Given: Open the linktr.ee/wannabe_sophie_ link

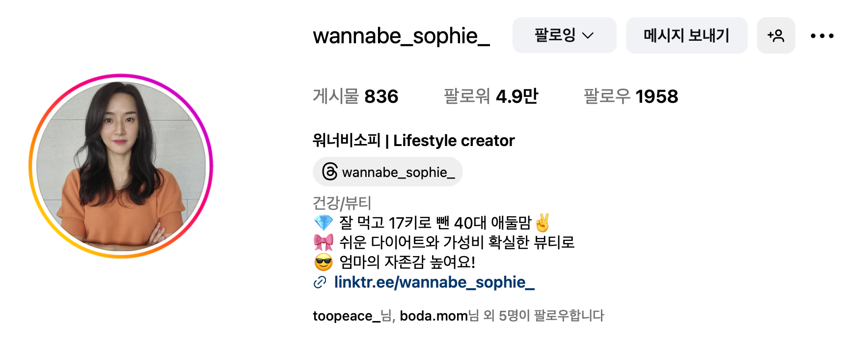Looking at the screenshot, I should click(434, 282).
